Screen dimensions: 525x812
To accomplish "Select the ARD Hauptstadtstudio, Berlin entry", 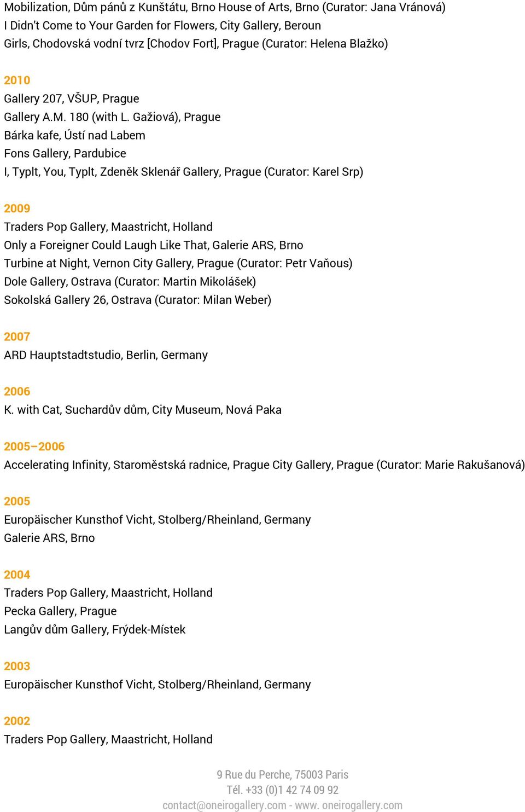I will [x=106, y=355].
